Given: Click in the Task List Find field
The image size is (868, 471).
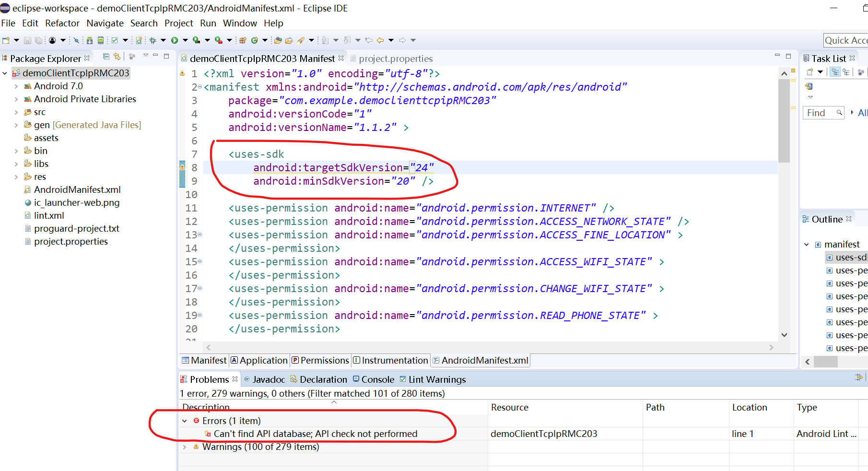Looking at the screenshot, I should pos(823,113).
